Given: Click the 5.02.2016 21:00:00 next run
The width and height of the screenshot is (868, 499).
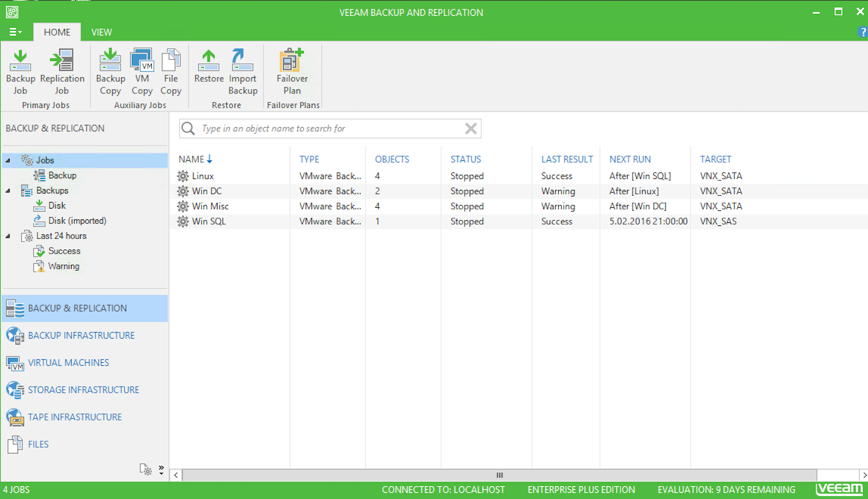Looking at the screenshot, I should tap(648, 221).
